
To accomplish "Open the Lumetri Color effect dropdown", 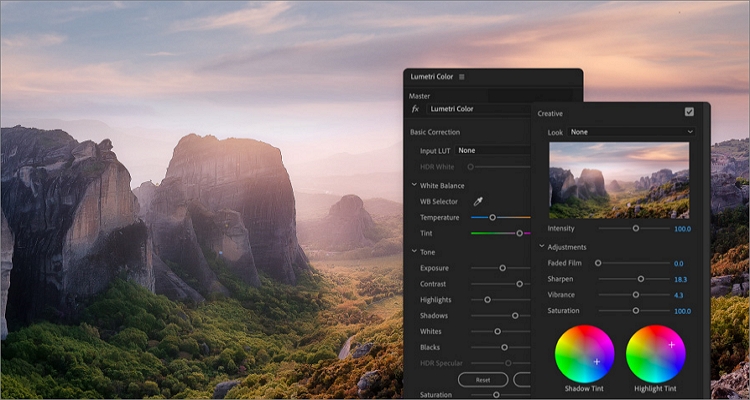I will (479, 109).
